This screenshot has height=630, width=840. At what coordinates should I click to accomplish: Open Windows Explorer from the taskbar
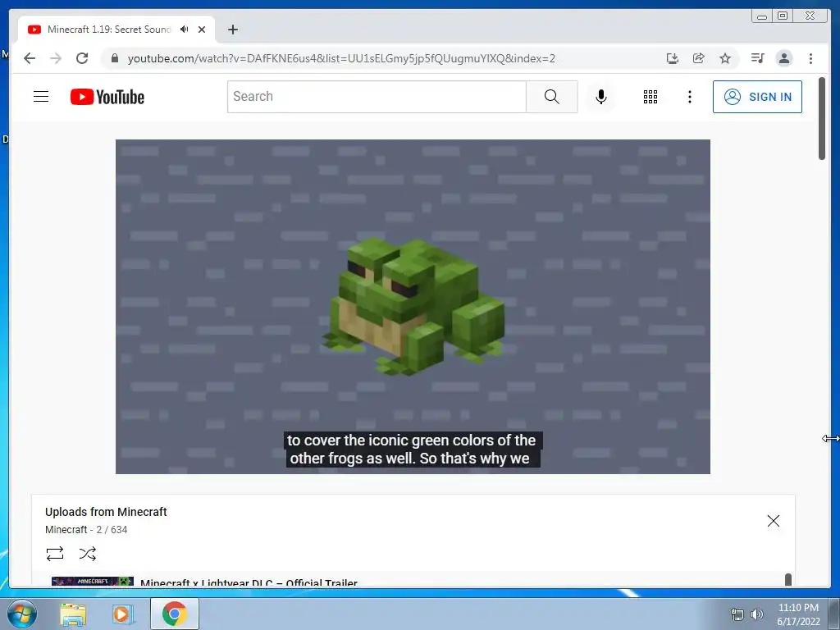(x=73, y=614)
